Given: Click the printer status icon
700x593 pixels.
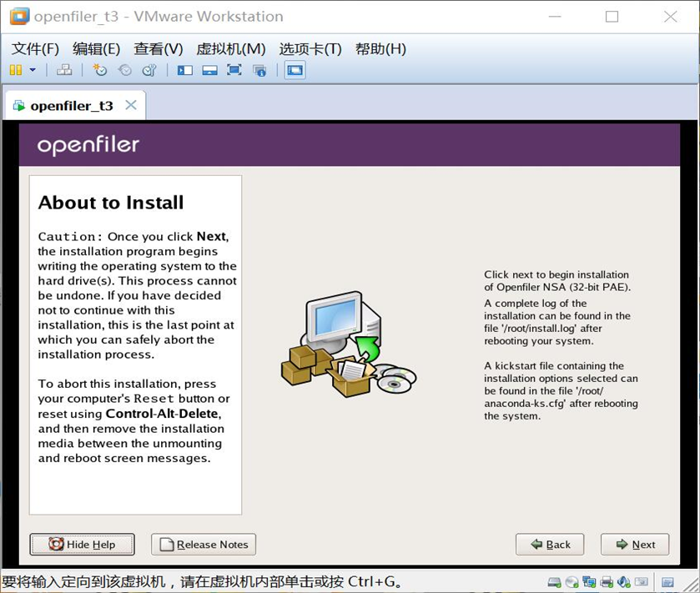Looking at the screenshot, I should click(x=607, y=582).
